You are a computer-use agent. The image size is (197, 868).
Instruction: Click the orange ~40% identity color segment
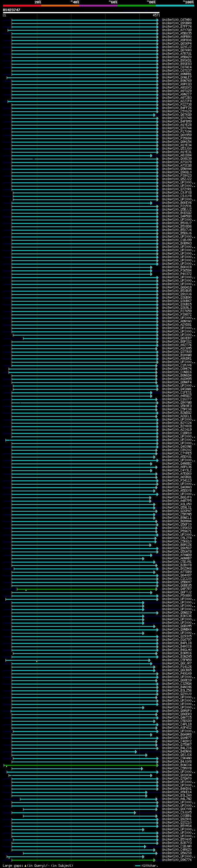(x=60, y=6)
